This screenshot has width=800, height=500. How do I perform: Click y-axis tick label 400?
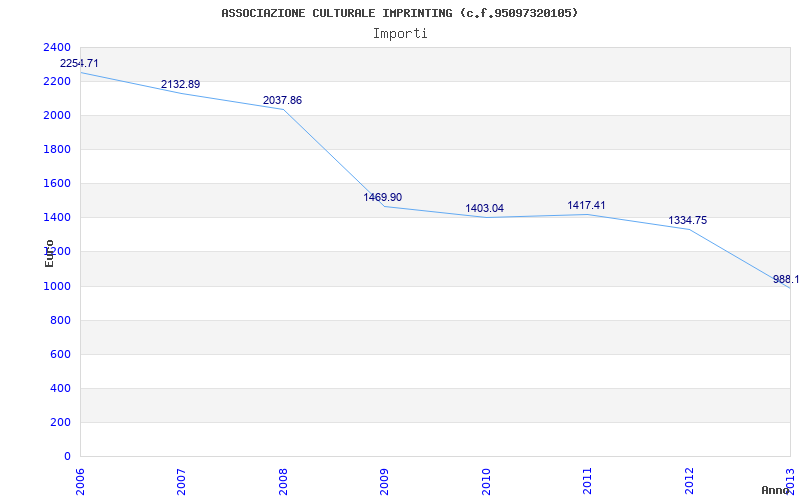(60, 389)
